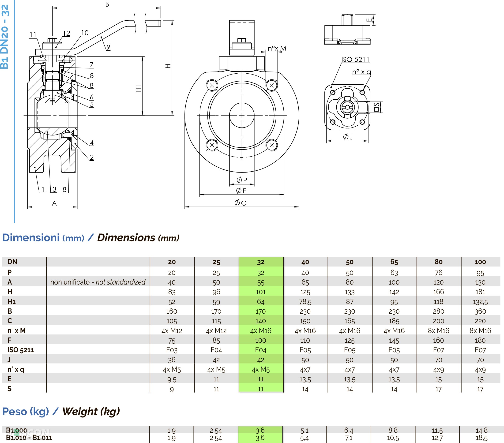This screenshot has width=504, height=443.
Task: Click part number 6 callout
Action: (91, 97)
